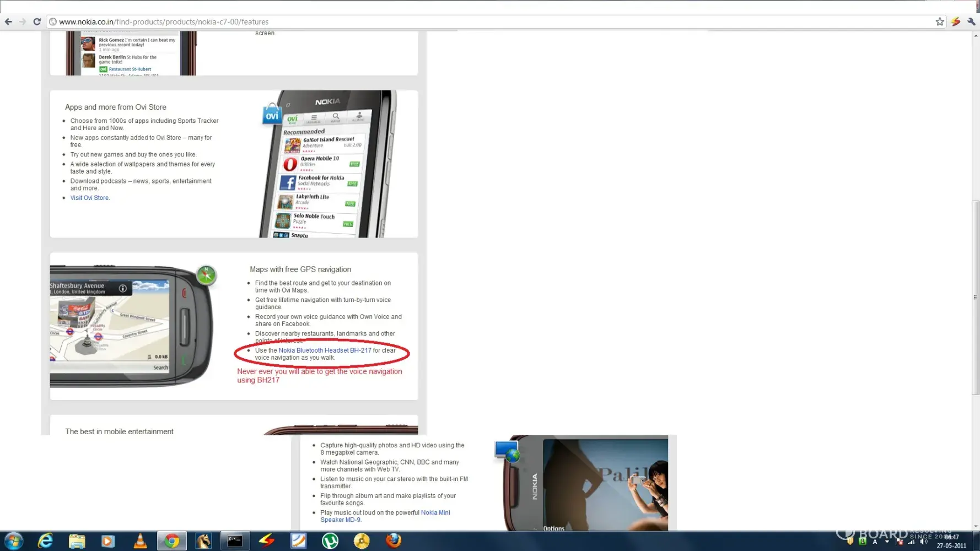Show hidden system tray icons
The width and height of the screenshot is (980, 551).
pos(887,542)
